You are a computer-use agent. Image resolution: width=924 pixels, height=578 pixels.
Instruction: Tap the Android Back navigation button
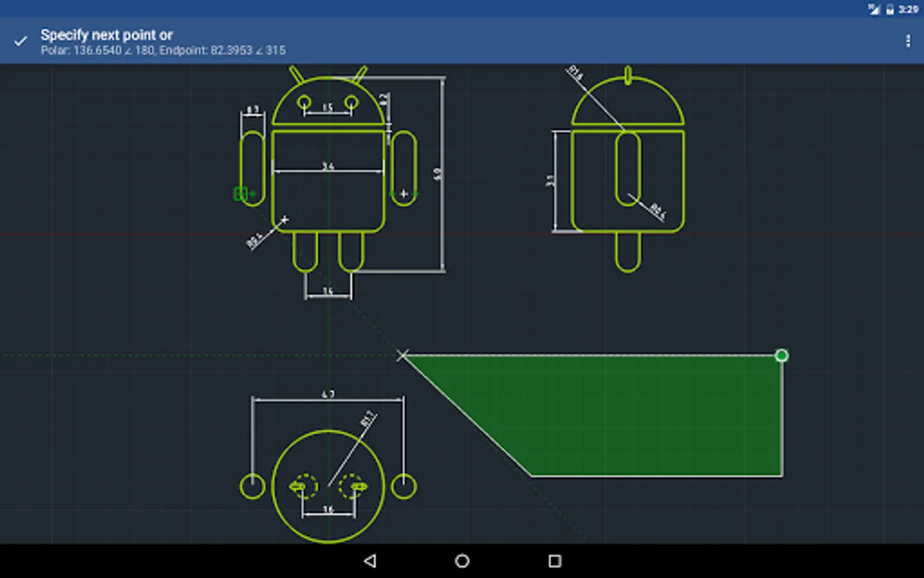[370, 561]
